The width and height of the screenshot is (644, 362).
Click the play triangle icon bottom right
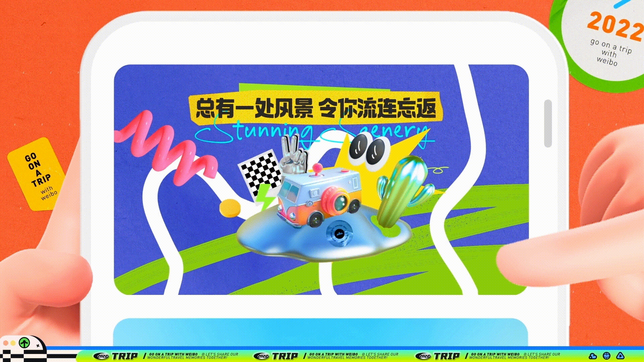pyautogui.click(x=621, y=356)
